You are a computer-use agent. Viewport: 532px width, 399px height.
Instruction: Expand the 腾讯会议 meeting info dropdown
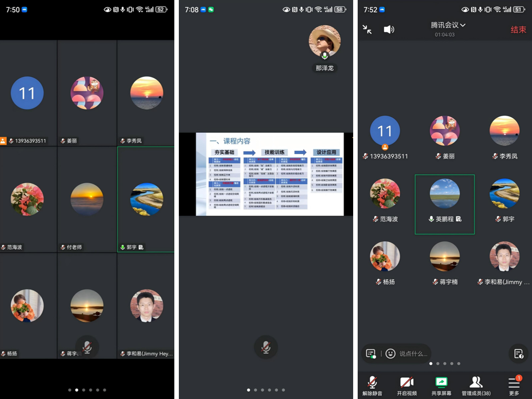click(448, 25)
